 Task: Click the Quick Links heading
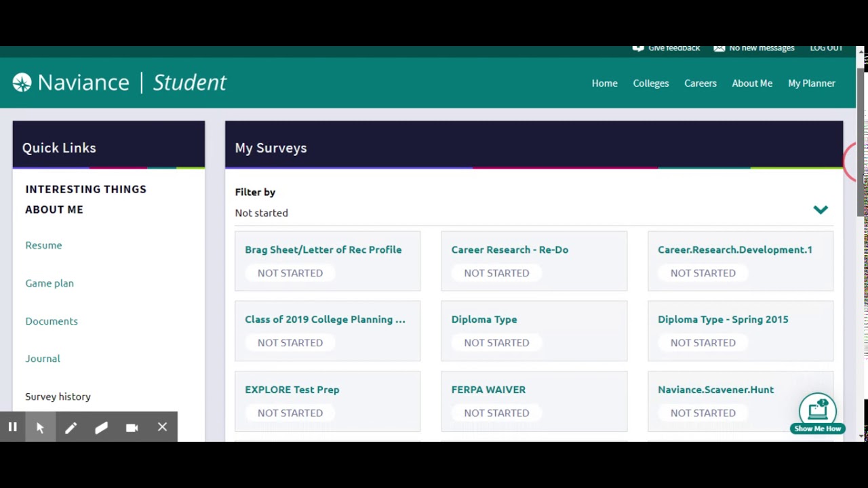tap(59, 148)
